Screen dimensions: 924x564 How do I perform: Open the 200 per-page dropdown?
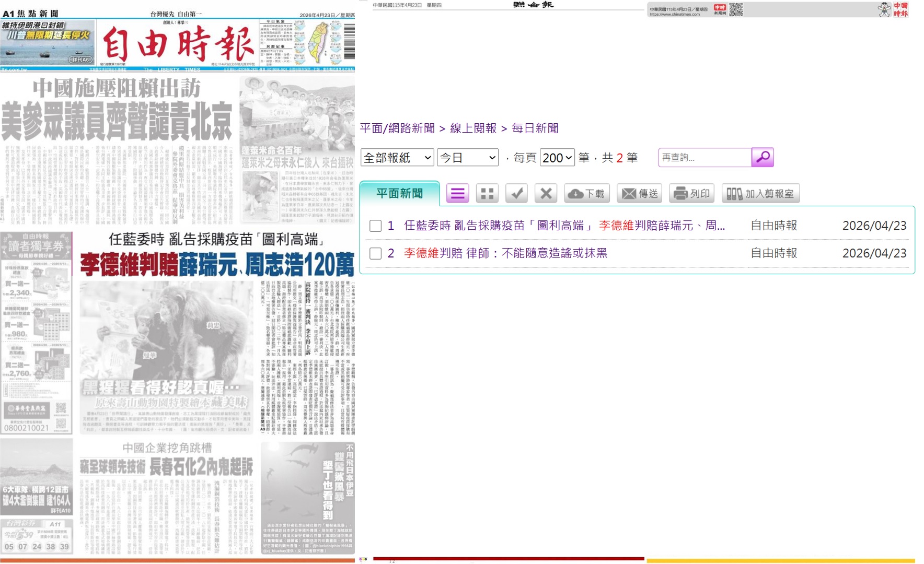(x=557, y=158)
